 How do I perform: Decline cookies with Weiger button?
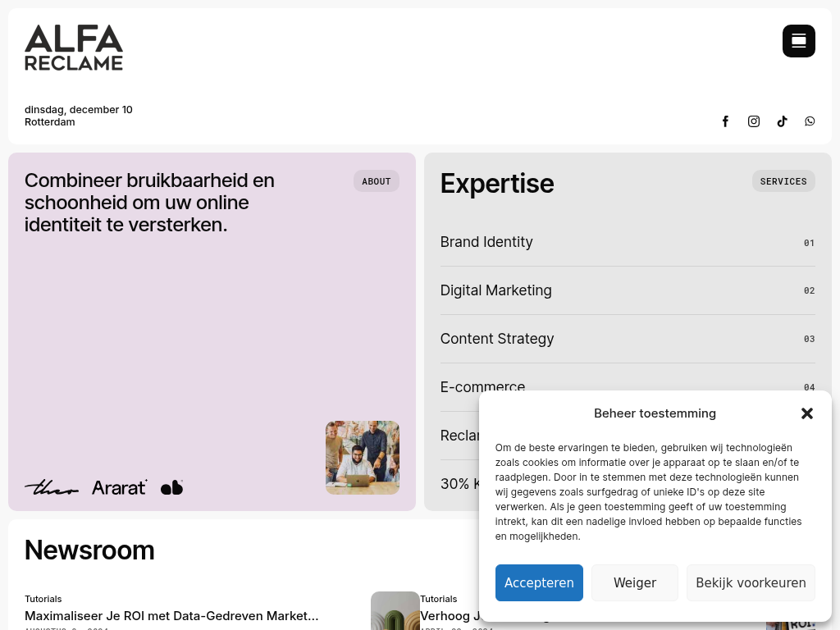coord(635,582)
